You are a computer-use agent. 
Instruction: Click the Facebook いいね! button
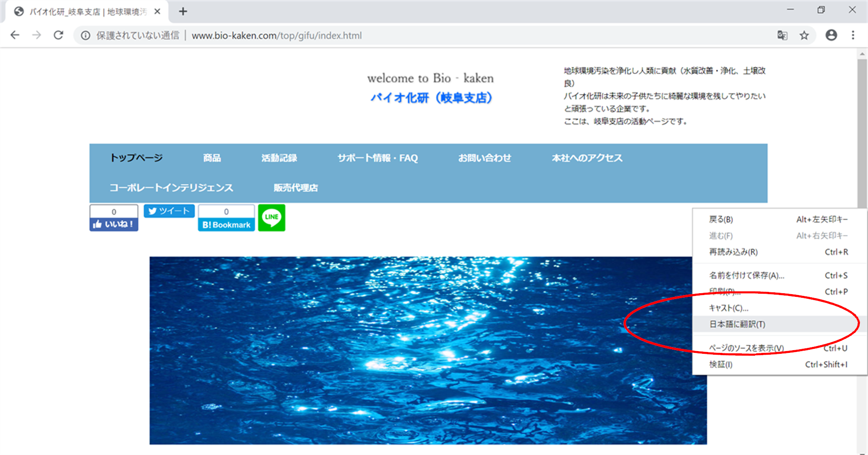tap(114, 224)
